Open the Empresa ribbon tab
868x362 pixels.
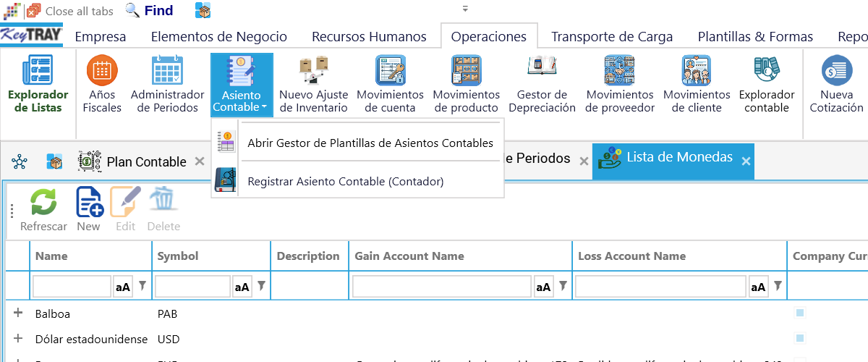point(101,36)
